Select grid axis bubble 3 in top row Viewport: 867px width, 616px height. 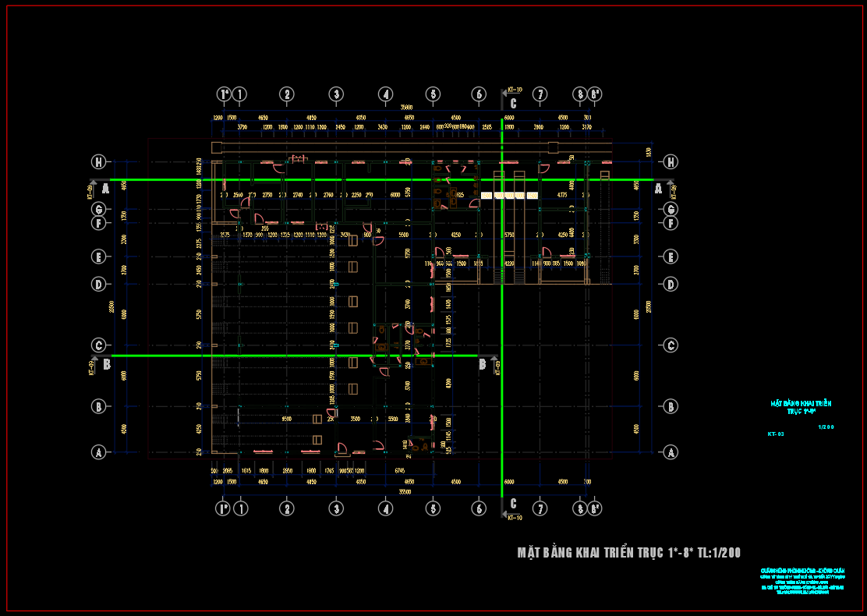336,94
